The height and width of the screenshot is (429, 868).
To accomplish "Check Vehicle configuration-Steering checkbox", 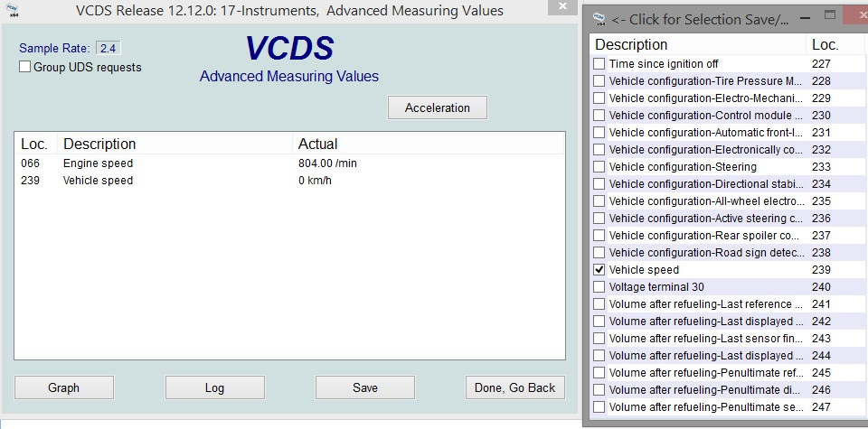I will click(599, 166).
